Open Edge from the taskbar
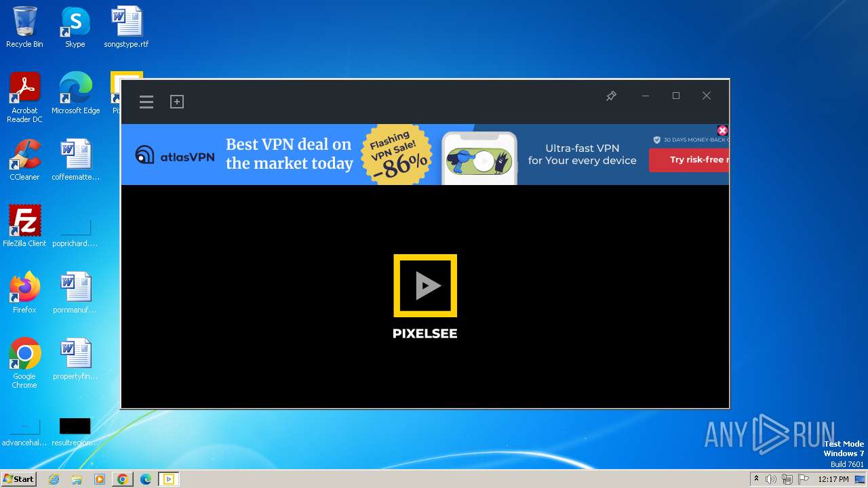This screenshot has height=488, width=868. [146, 479]
